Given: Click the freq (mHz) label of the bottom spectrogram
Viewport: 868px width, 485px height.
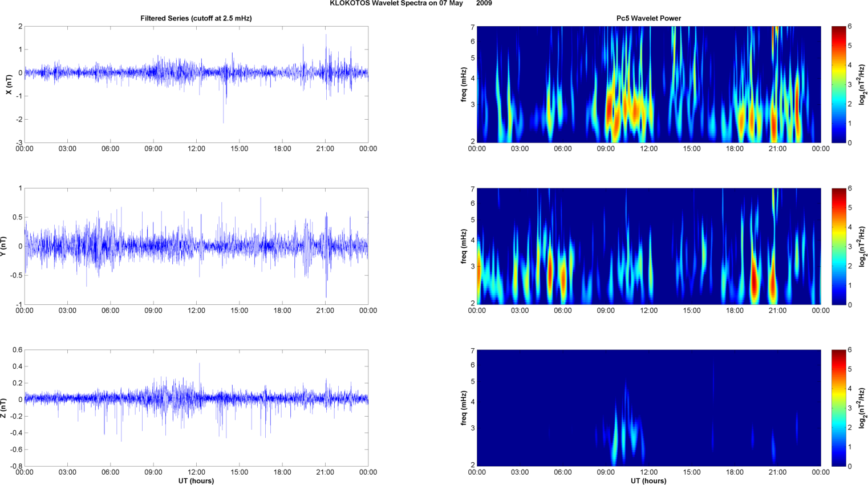Looking at the screenshot, I should tap(464, 408).
